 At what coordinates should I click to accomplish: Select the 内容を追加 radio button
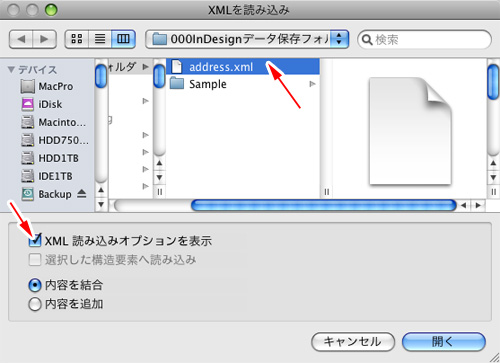coord(35,304)
